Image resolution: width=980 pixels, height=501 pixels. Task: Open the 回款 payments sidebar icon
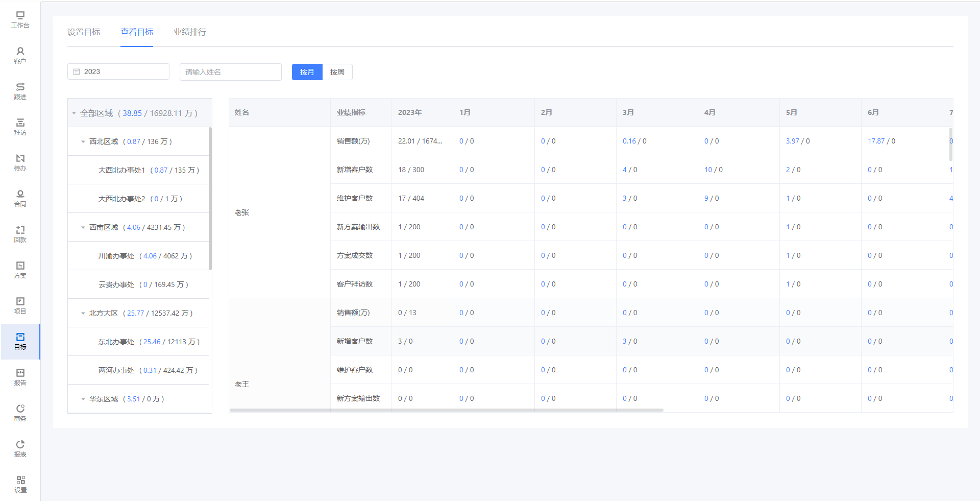20,234
